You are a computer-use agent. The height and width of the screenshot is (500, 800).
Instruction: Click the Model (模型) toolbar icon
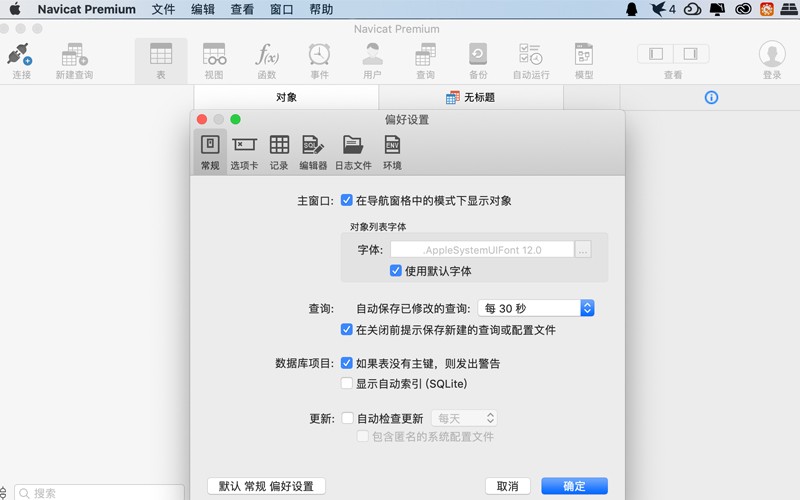point(584,54)
